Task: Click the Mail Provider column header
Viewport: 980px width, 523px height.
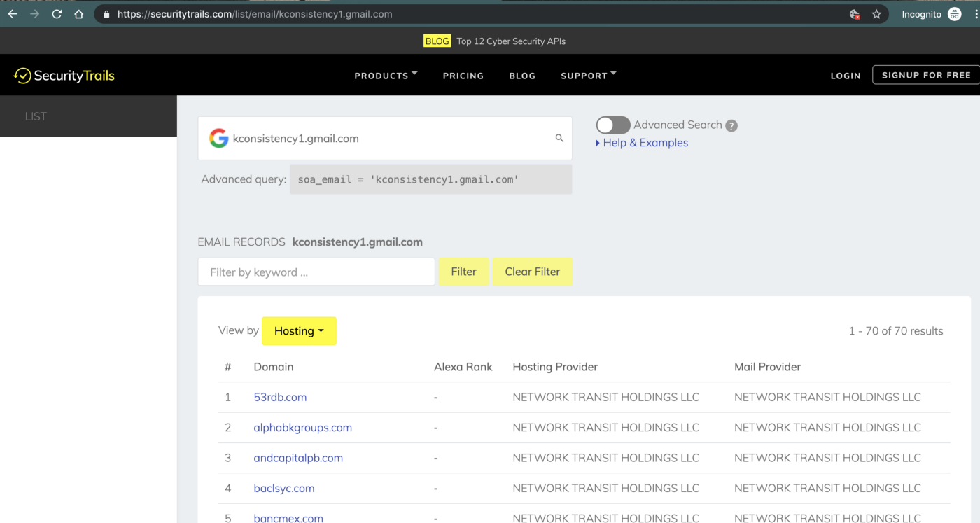Action: 767,367
